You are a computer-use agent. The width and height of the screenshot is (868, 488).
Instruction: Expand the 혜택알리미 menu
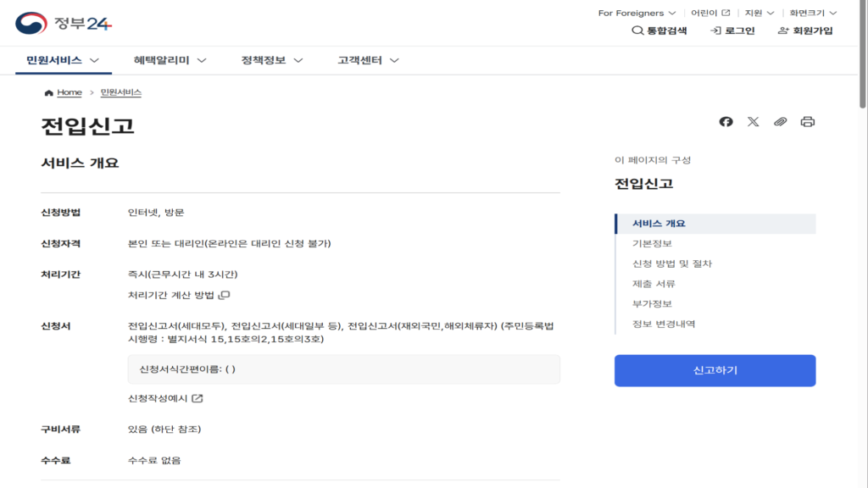coord(170,60)
